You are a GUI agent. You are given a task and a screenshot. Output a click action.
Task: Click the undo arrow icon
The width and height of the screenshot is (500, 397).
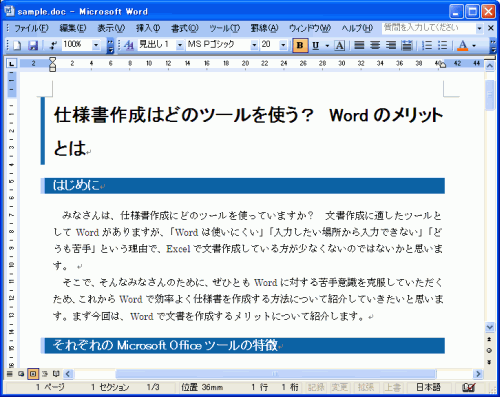point(53,45)
